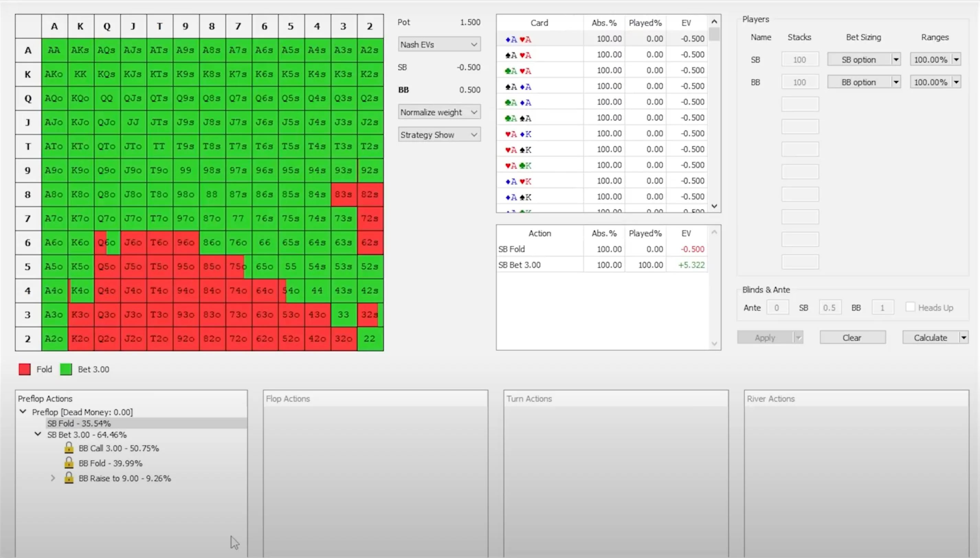The height and width of the screenshot is (558, 980).
Task: Expand the BB Raise to 9.00 node
Action: 53,478
